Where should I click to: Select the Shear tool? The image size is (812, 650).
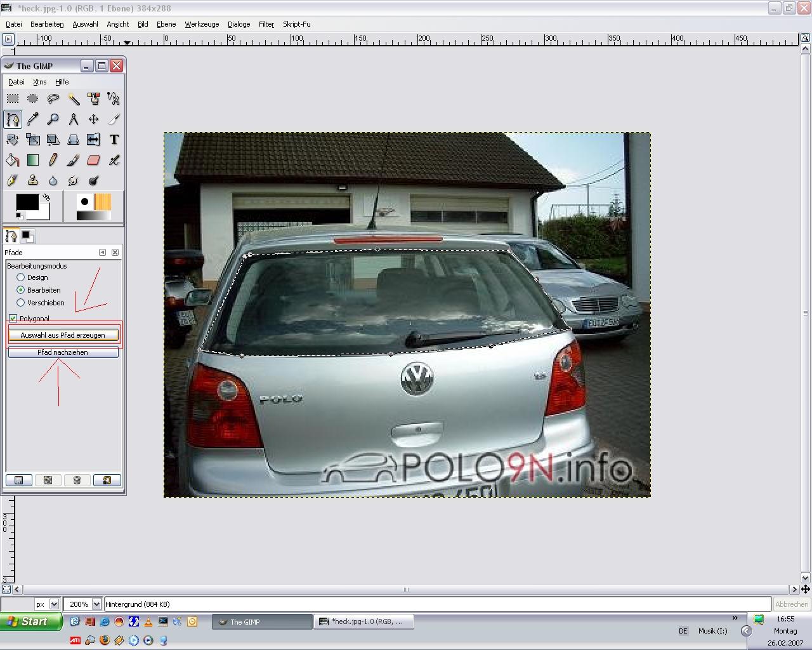point(53,140)
